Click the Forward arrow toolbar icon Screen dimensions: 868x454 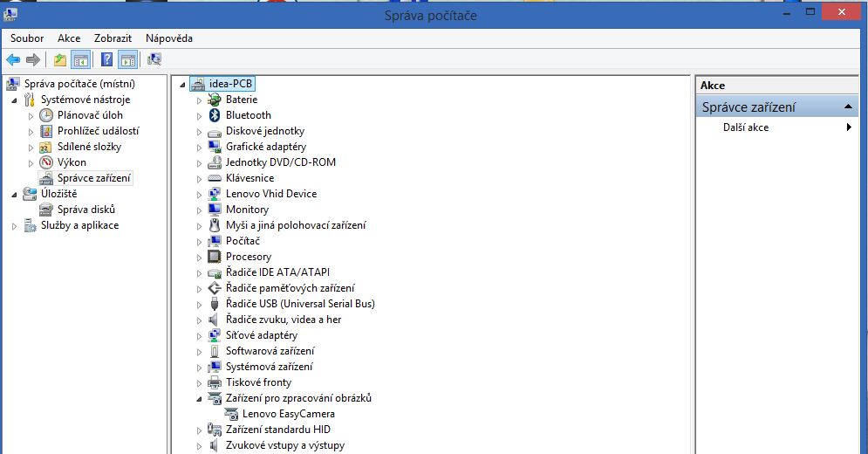[x=33, y=60]
